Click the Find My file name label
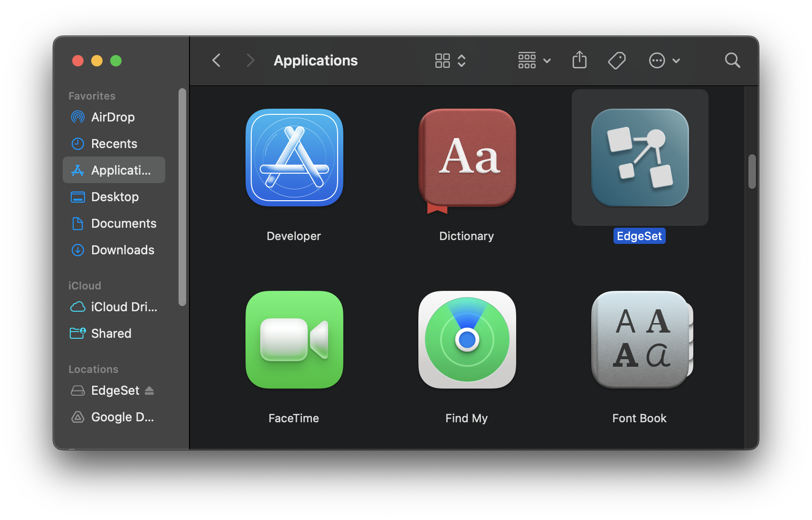812x520 pixels. click(x=467, y=418)
